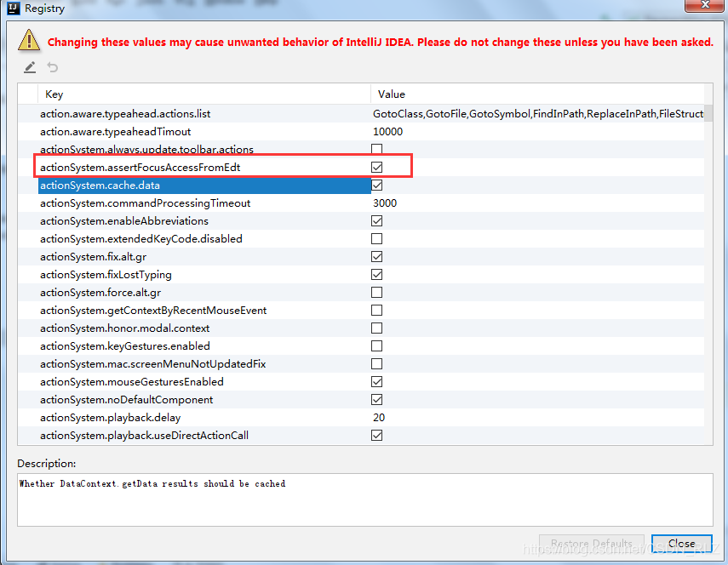Image resolution: width=728 pixels, height=565 pixels.
Task: Click the Restore Defaults button
Action: coord(591,544)
